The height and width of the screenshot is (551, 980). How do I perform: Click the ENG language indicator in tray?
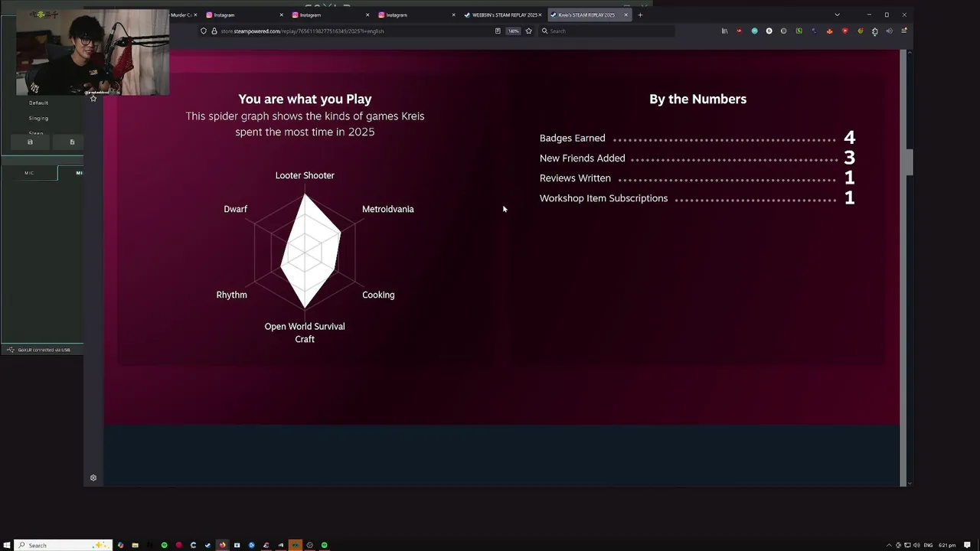[x=928, y=545]
